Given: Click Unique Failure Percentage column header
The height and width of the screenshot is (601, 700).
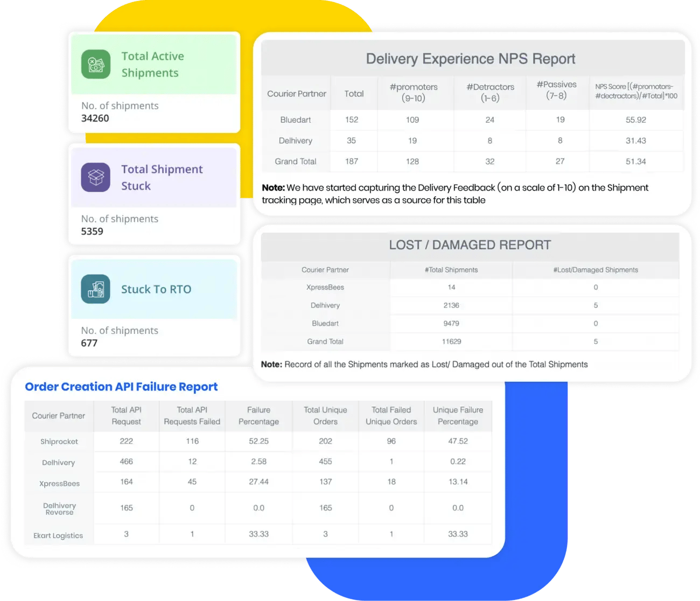Looking at the screenshot, I should point(458,416).
